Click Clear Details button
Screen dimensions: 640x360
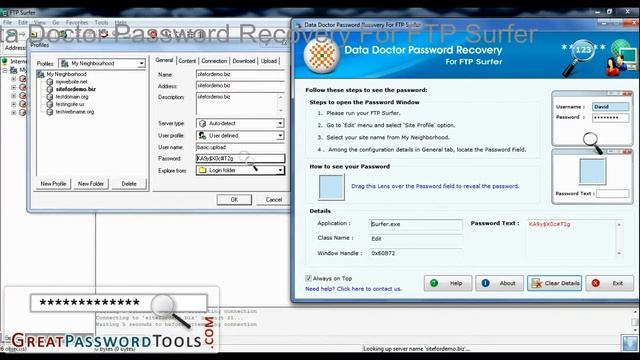point(555,283)
